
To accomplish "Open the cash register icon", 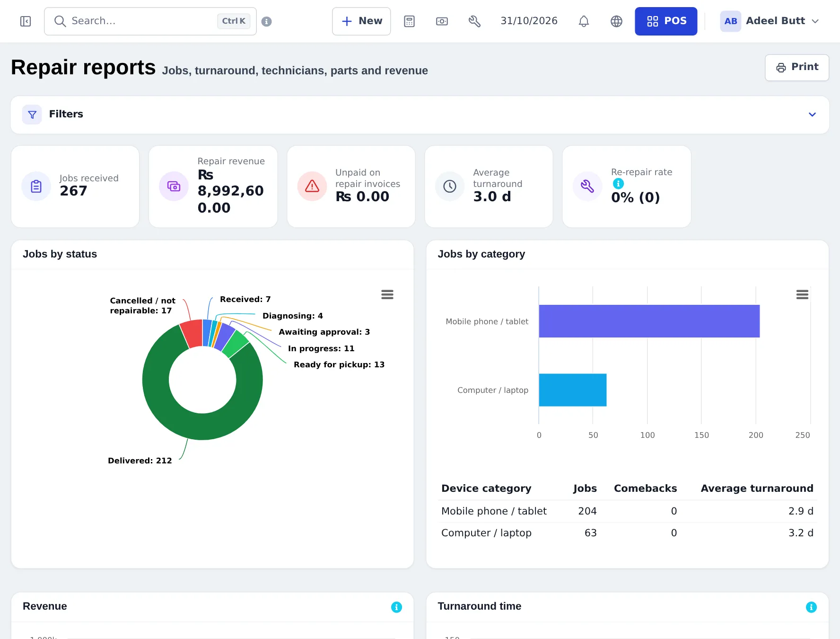I will 442,21.
